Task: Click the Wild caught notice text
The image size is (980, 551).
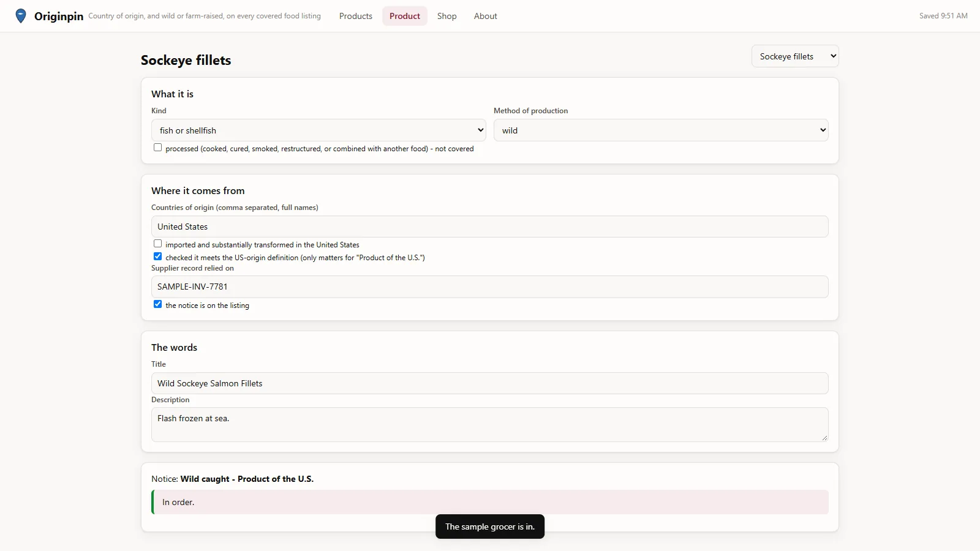Action: (247, 479)
